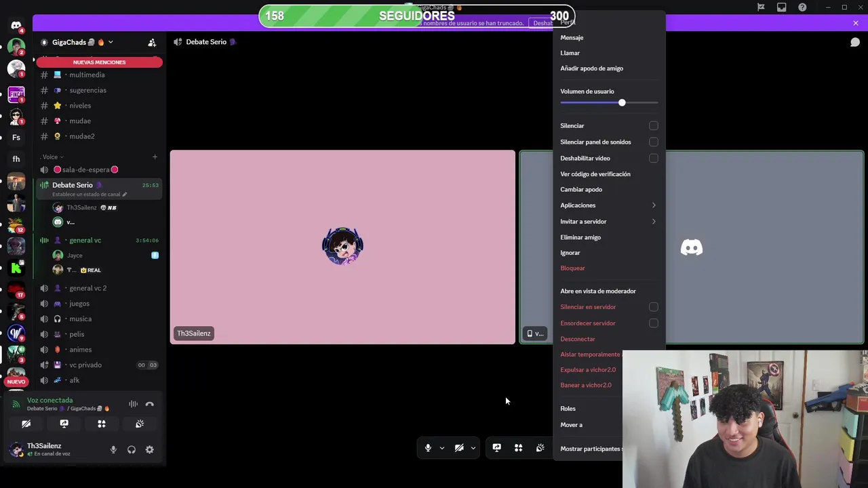This screenshot has height=488, width=868.
Task: Open the help question mark icon
Action: click(802, 7)
